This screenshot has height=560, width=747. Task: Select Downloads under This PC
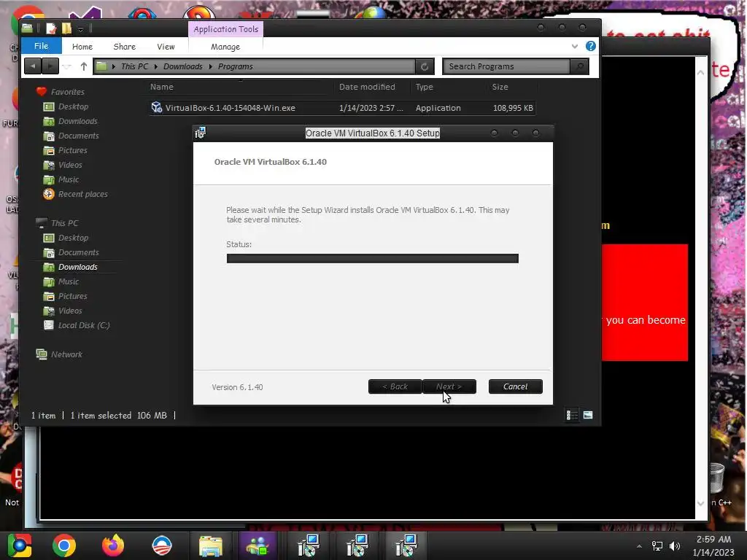point(77,267)
